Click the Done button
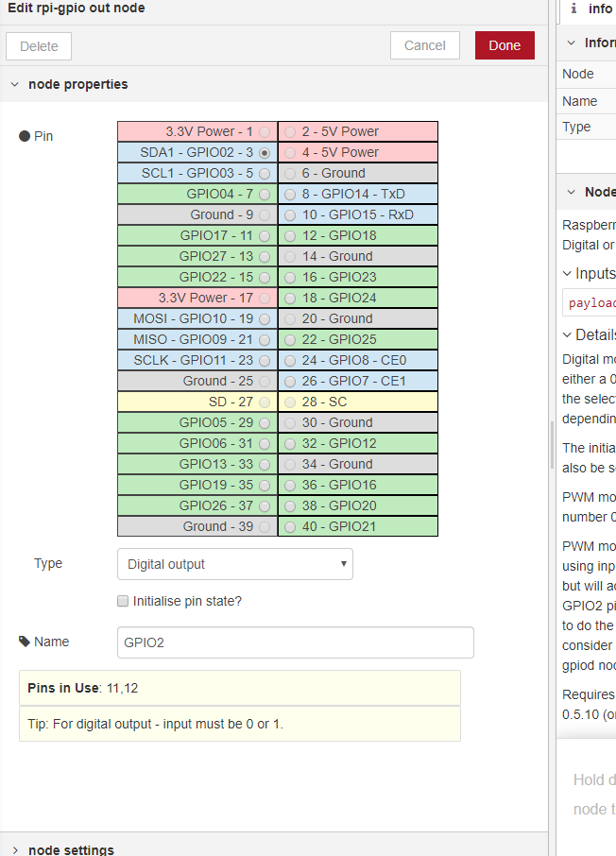The width and height of the screenshot is (616, 856). click(x=505, y=45)
